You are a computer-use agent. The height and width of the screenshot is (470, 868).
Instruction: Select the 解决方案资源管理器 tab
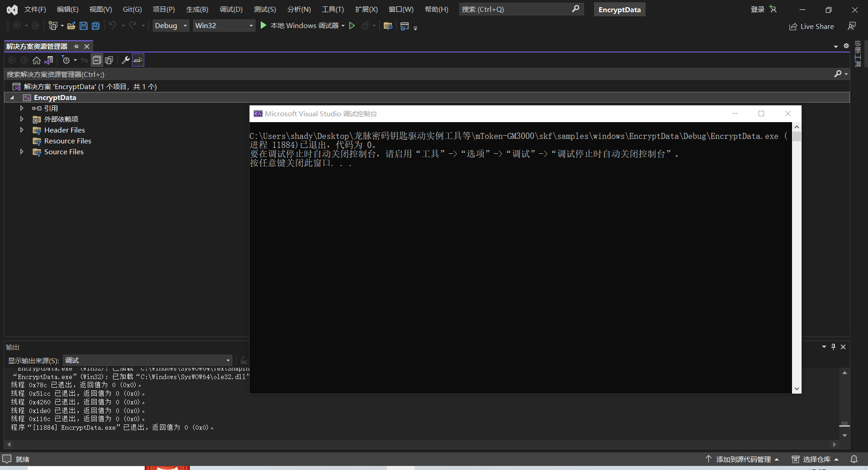37,46
